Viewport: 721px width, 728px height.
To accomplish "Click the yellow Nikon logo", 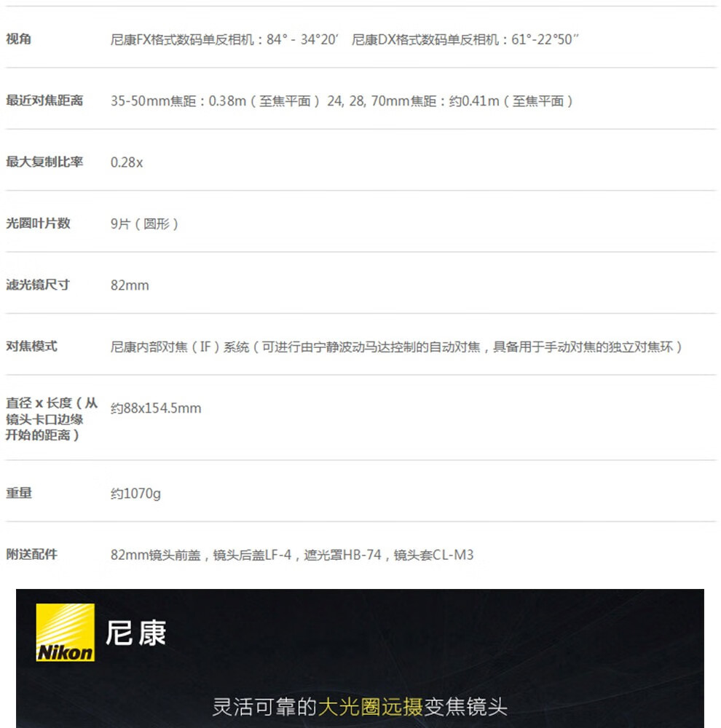I will coord(66,632).
